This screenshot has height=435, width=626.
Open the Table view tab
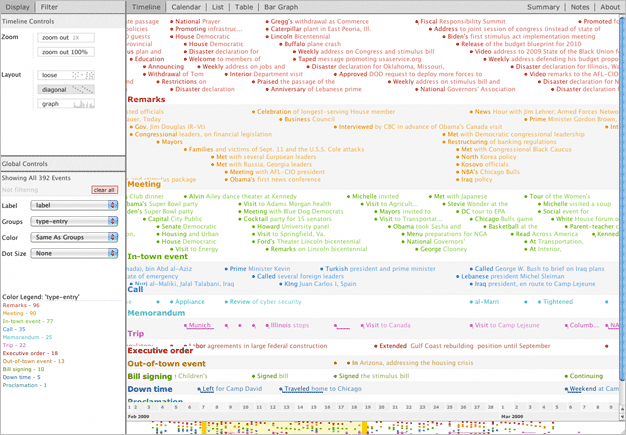coord(244,7)
